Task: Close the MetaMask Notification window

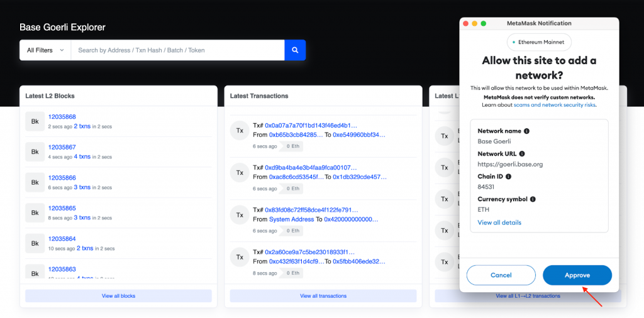Action: click(466, 23)
